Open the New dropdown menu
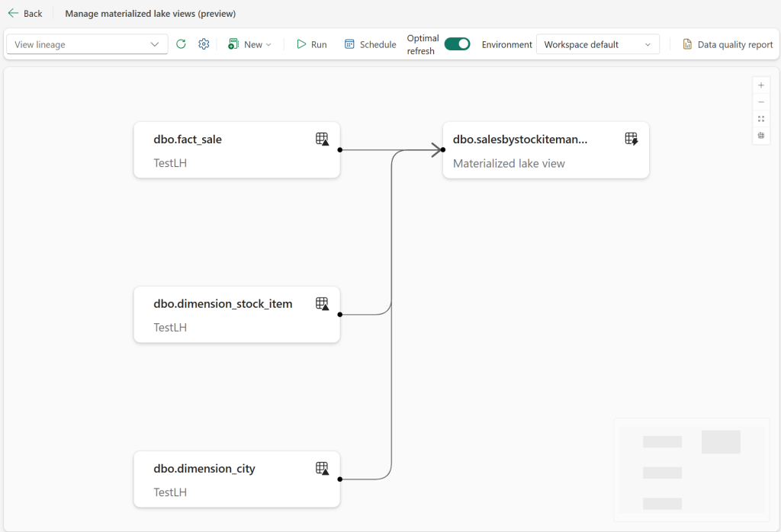Image resolution: width=781 pixels, height=532 pixels. tap(250, 44)
